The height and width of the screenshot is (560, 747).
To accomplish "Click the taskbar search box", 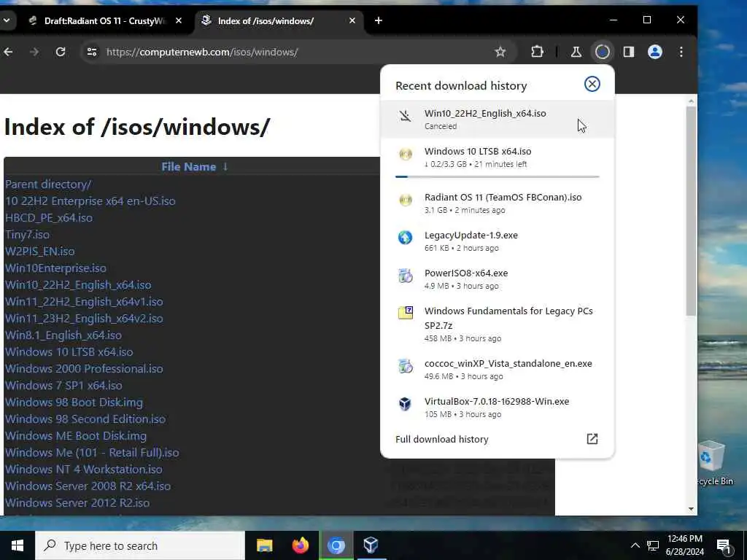I will click(x=140, y=545).
